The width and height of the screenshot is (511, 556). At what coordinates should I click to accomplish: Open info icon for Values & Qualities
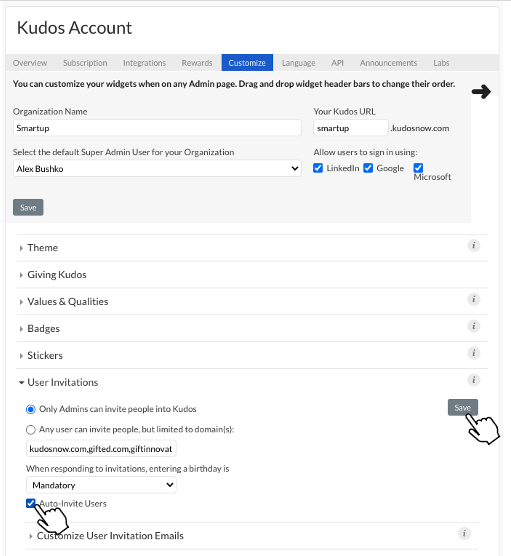click(473, 299)
